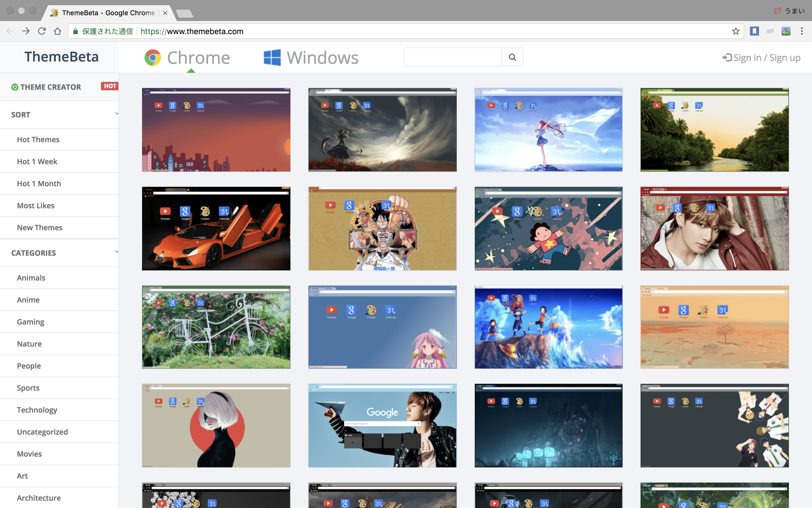Open the tropical river sunset theme
The height and width of the screenshot is (508, 812).
click(715, 130)
